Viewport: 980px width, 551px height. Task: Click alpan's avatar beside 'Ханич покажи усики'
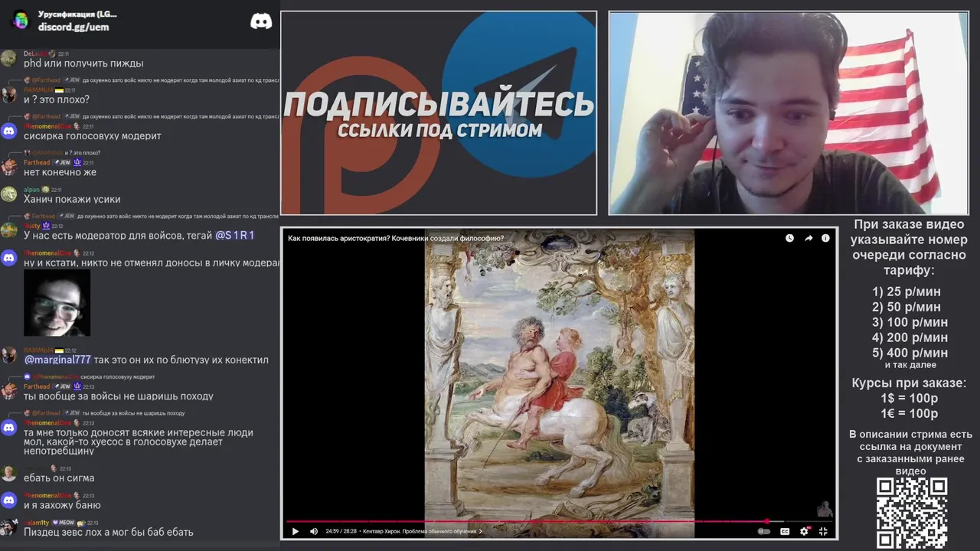point(8,194)
